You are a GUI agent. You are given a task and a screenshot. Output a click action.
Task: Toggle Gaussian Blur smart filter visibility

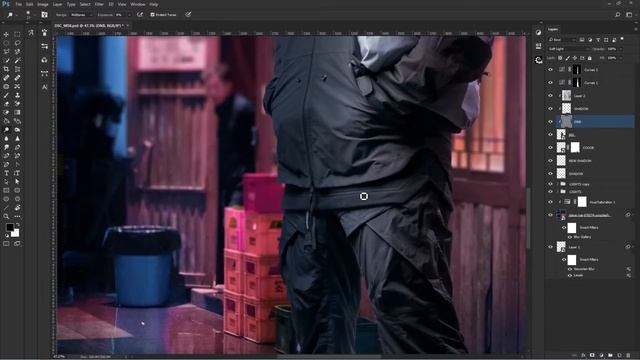tap(570, 269)
